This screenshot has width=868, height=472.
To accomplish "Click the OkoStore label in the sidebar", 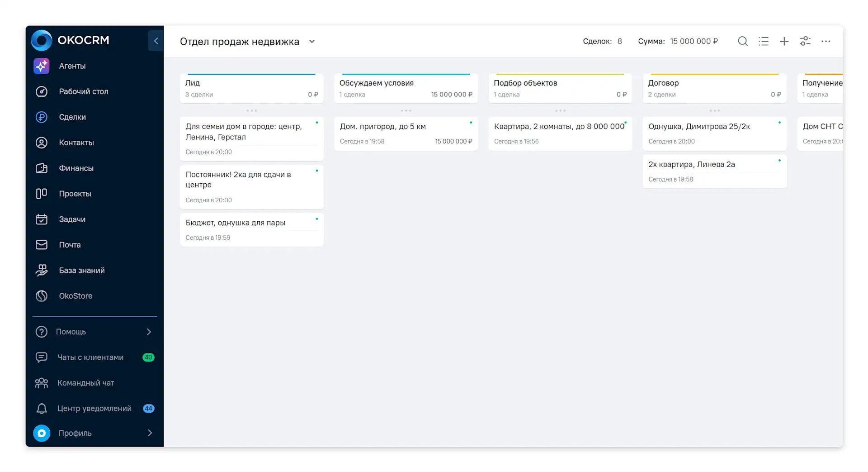I will click(75, 296).
